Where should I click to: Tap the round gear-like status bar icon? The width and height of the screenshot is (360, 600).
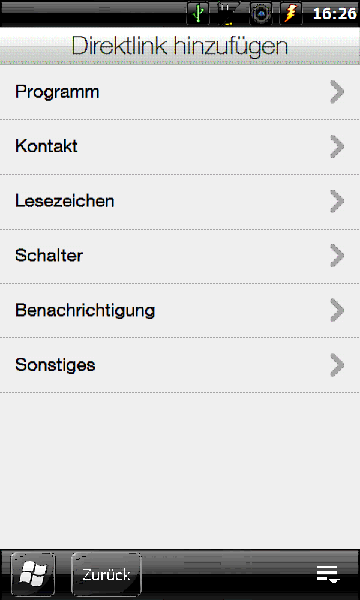pyautogui.click(x=261, y=13)
